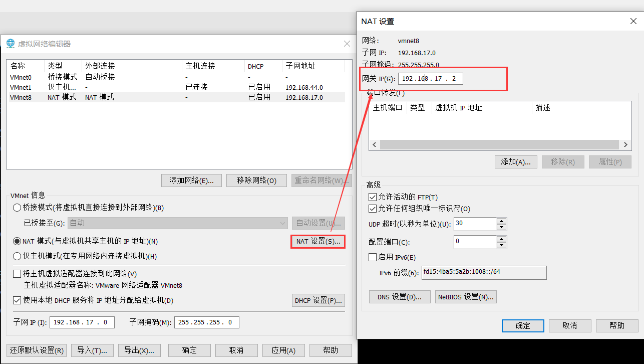Select NAT mode radio button
This screenshot has width=644, height=364.
[17, 241]
